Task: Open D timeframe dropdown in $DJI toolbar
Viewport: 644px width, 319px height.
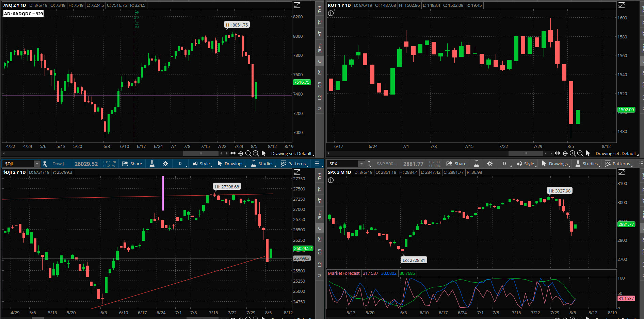Action: tap(182, 164)
